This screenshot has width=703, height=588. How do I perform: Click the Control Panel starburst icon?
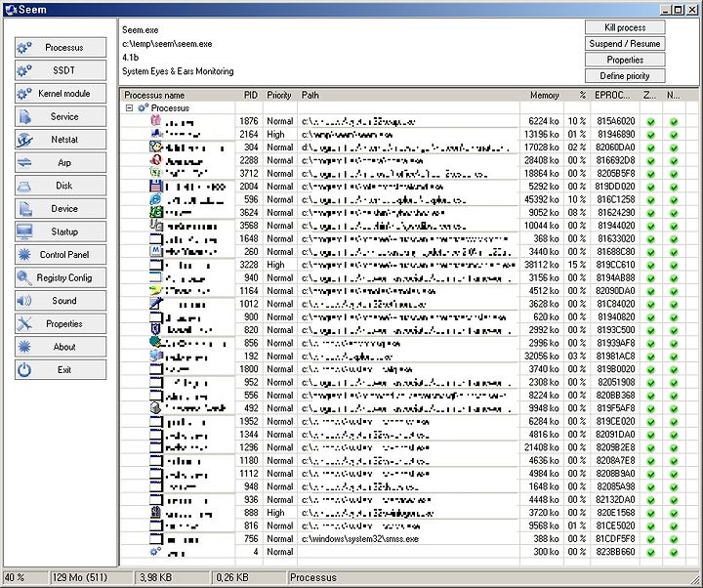pos(24,255)
